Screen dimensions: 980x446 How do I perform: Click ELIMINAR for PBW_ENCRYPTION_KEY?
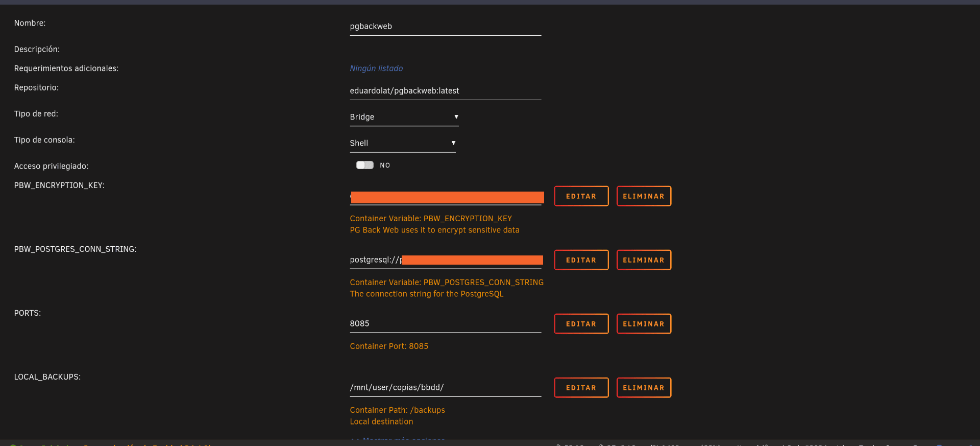click(x=644, y=196)
